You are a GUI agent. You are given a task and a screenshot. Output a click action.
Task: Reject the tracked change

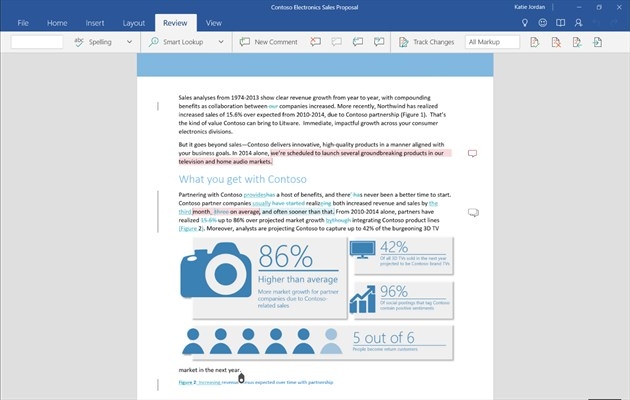[x=556, y=42]
